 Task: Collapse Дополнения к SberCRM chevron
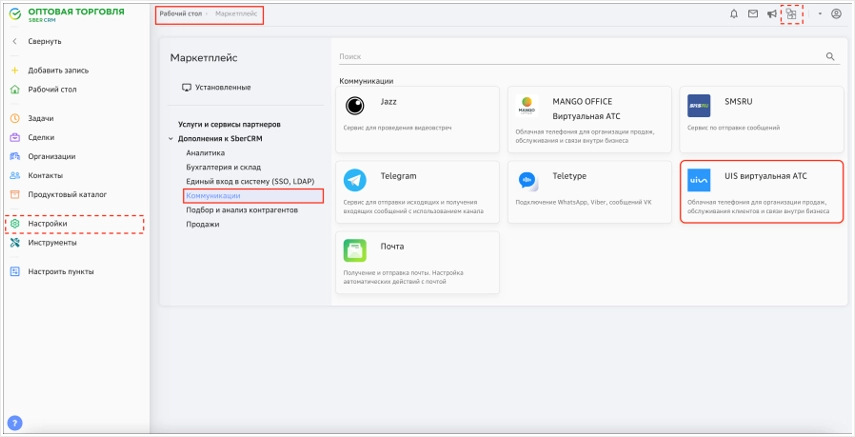click(x=171, y=139)
